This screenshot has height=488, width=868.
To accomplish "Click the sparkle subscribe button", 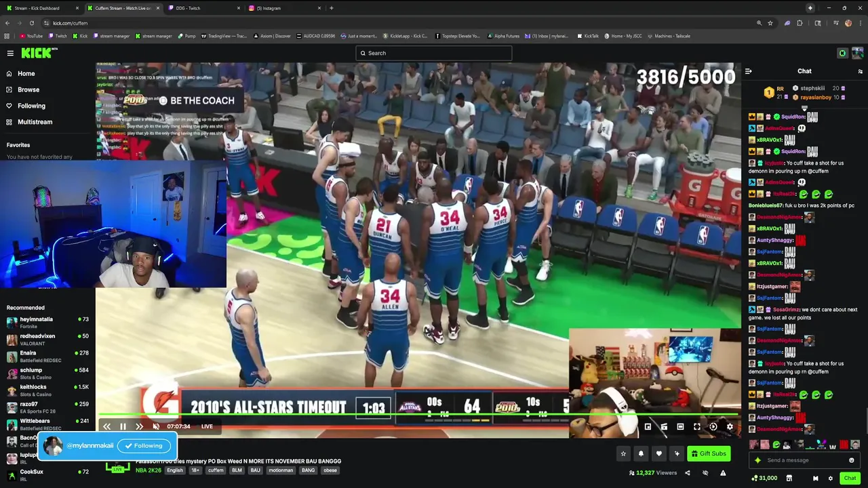I will pos(676,453).
